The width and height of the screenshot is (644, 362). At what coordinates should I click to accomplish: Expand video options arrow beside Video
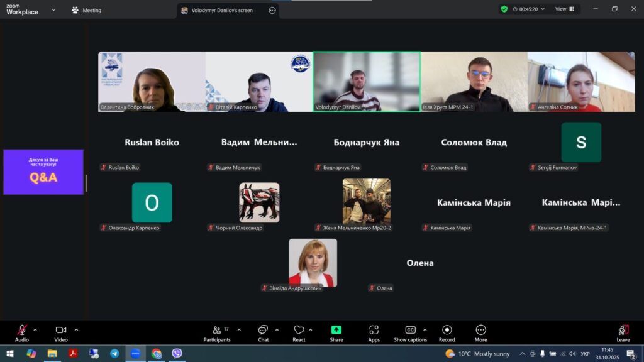[77, 330]
